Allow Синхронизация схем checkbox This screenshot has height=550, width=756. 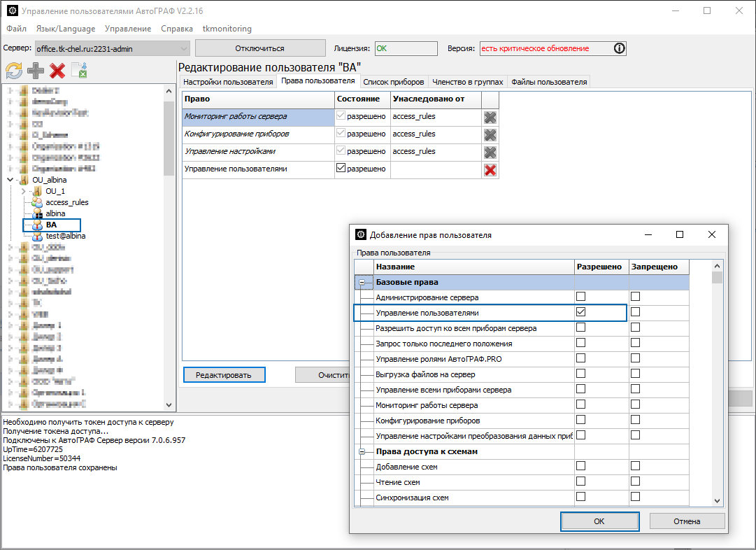click(581, 496)
